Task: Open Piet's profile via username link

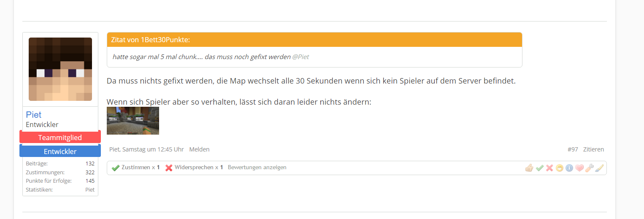Action: tap(34, 115)
